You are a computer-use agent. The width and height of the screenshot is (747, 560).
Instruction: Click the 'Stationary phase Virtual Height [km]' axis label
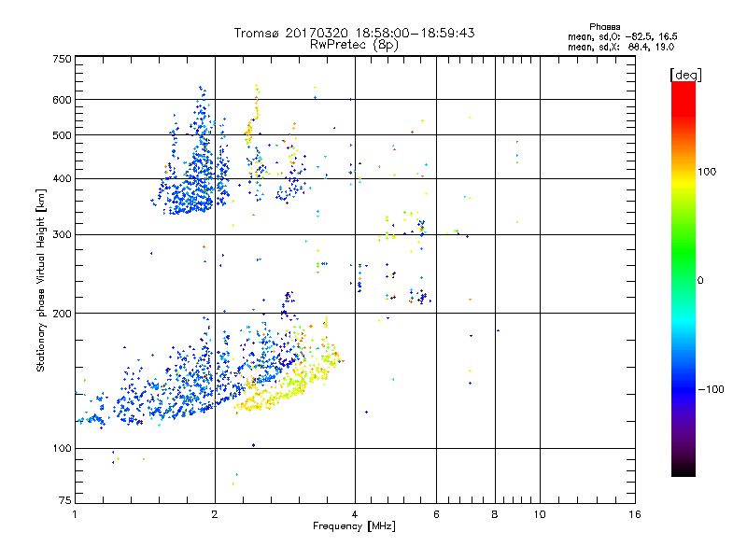coord(40,280)
